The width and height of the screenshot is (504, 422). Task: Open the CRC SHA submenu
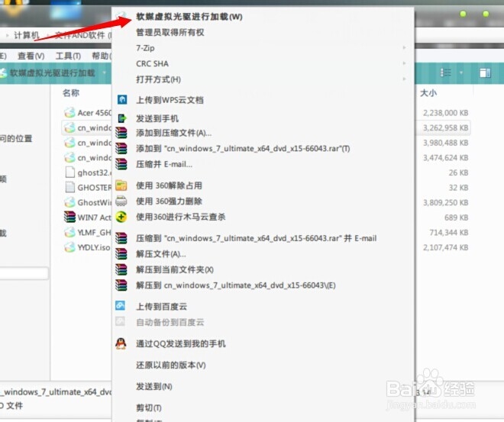pos(152,63)
